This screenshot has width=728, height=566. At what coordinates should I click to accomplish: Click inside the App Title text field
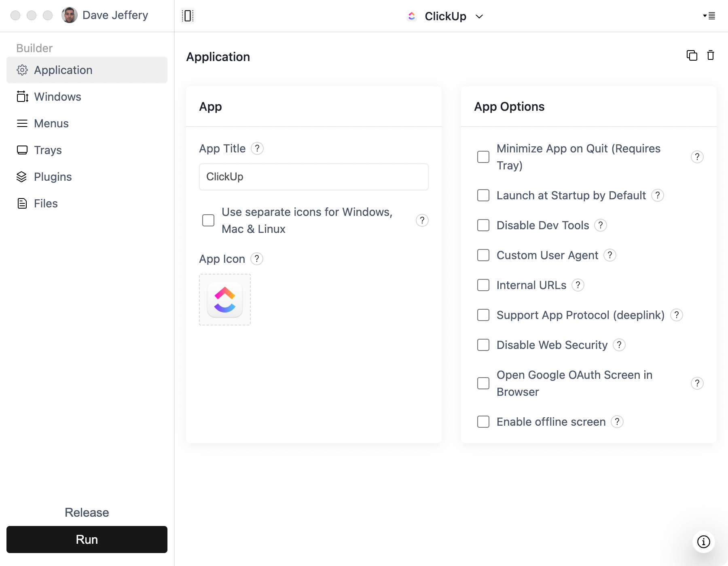313,177
